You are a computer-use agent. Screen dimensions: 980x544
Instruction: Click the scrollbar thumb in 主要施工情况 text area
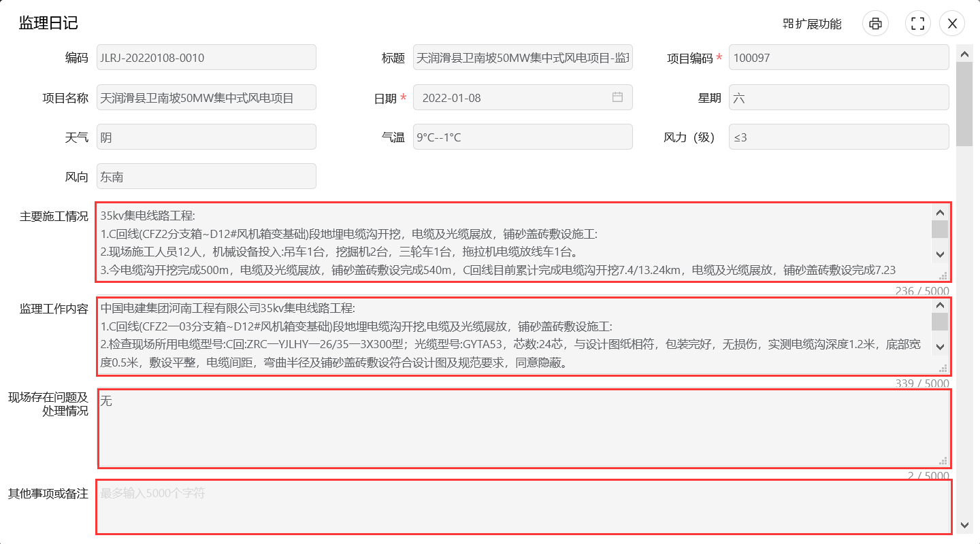click(x=940, y=228)
